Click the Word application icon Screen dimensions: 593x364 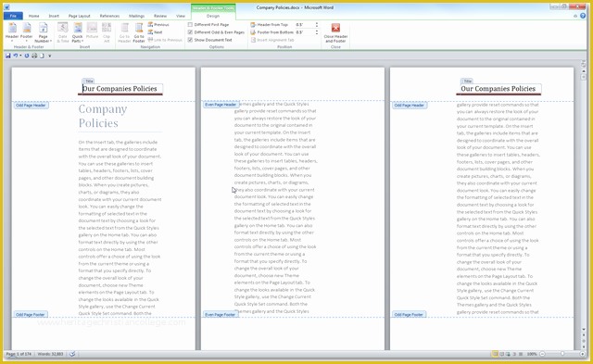6,7
